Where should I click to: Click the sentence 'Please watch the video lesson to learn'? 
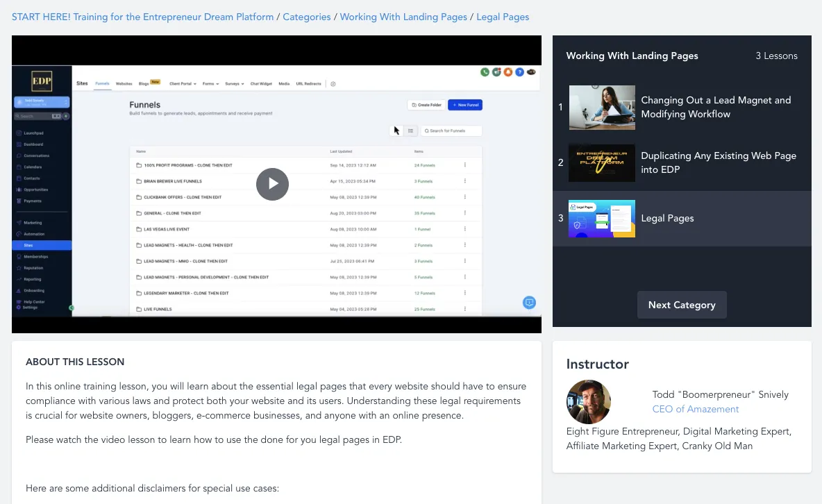214,439
